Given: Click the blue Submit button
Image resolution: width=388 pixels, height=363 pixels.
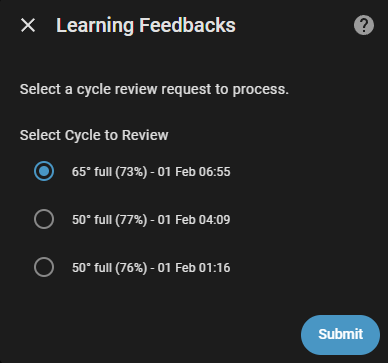Looking at the screenshot, I should 340,335.
